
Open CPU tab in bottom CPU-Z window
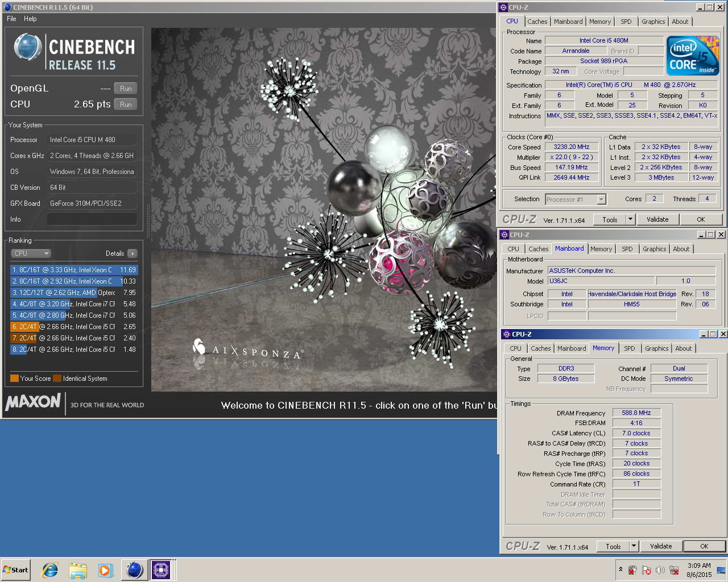(515, 348)
